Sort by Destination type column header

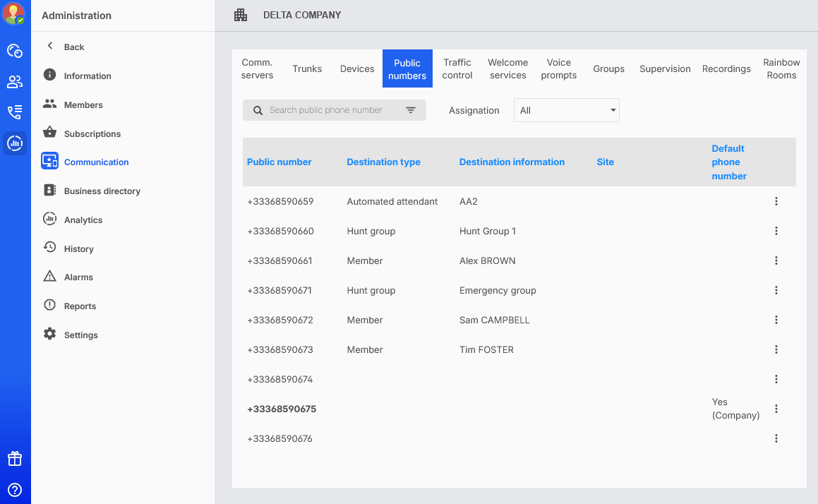point(383,162)
